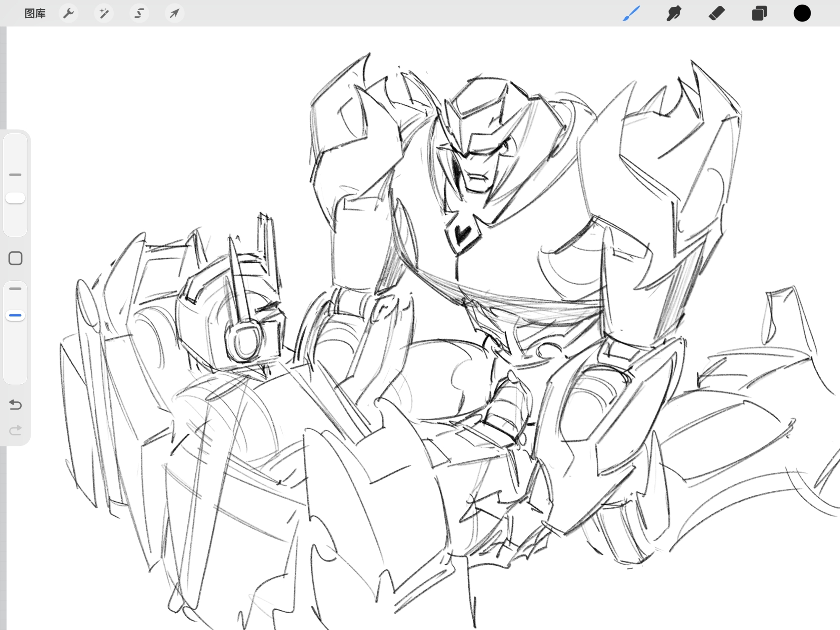Open the Adjustments magic wand menu
This screenshot has width=840, height=630.
[x=104, y=13]
